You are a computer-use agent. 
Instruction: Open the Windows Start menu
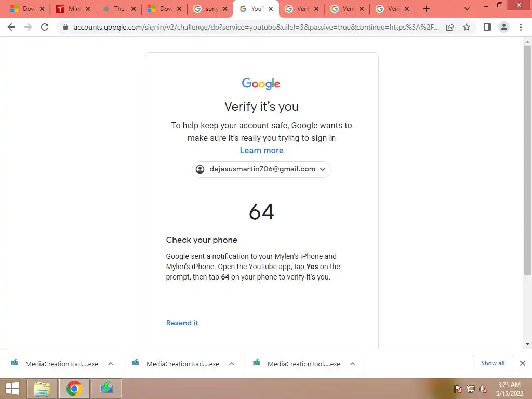tap(12, 389)
